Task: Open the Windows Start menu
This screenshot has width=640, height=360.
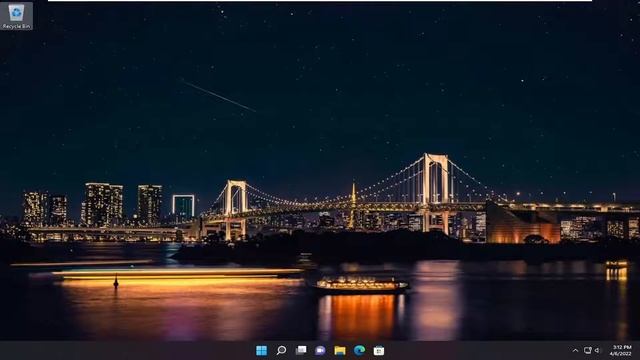Action: tap(261, 350)
